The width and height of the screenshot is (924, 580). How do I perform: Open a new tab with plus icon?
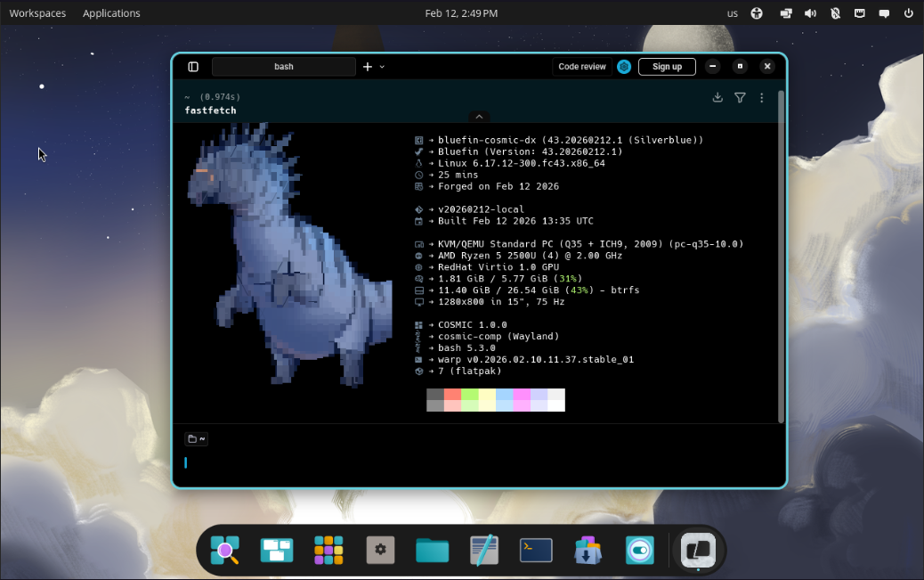(x=368, y=67)
